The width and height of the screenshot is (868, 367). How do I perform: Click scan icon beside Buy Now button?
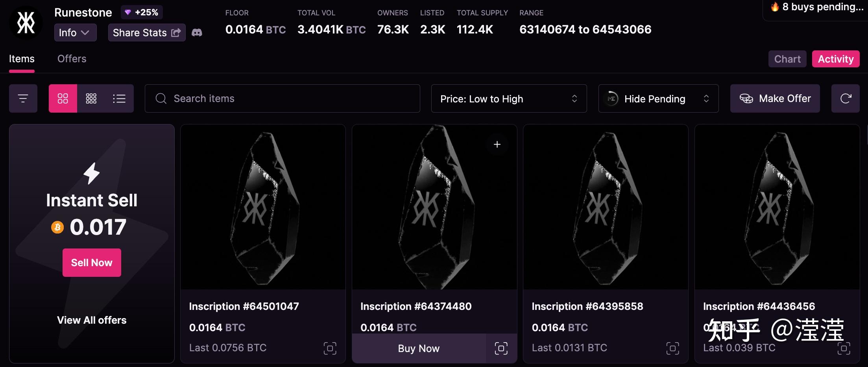pos(501,348)
